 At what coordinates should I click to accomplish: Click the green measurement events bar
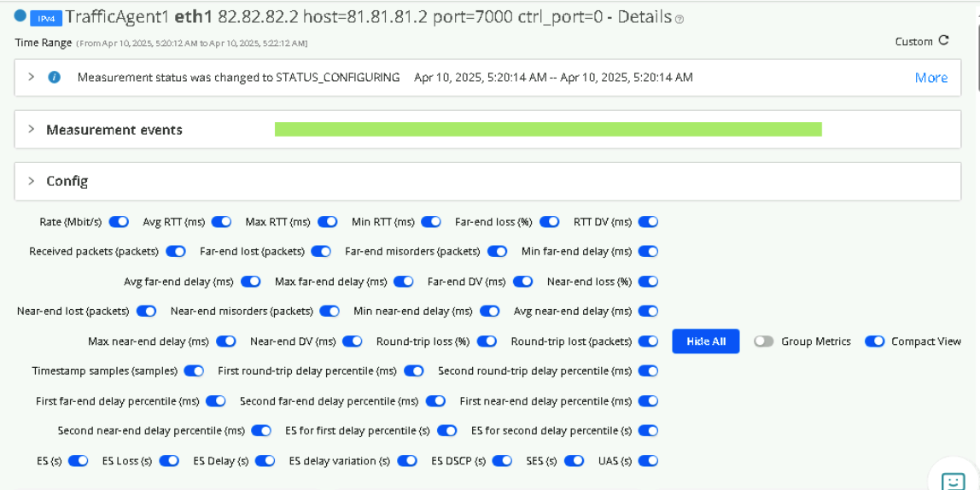pos(548,130)
